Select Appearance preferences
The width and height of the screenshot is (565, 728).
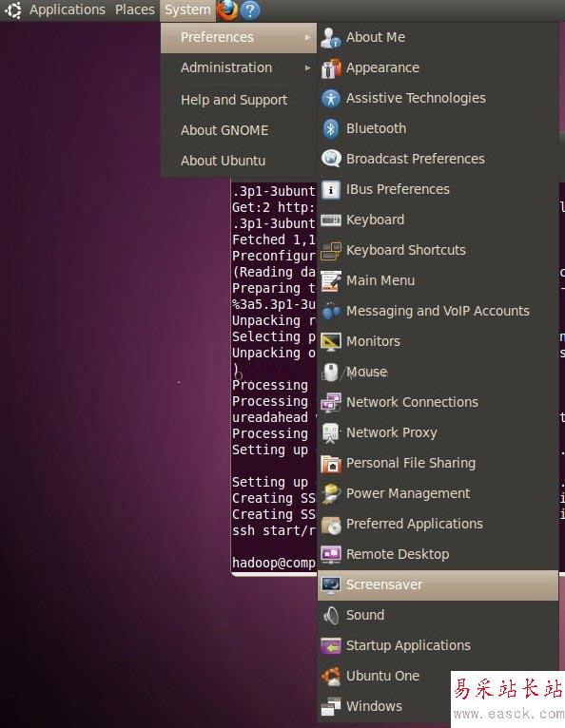pos(438,67)
